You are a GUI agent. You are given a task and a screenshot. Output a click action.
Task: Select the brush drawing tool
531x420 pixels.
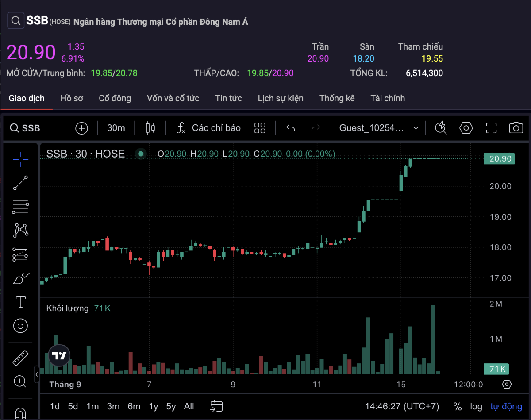tap(20, 278)
